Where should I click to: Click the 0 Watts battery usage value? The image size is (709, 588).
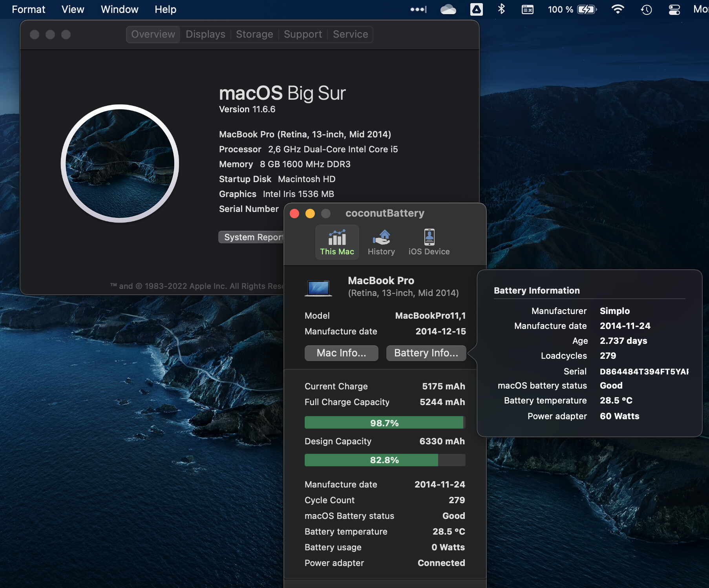pos(448,547)
